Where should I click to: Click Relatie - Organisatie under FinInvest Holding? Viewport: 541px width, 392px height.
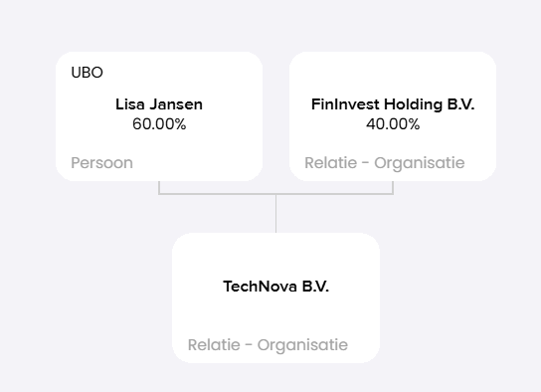(384, 163)
